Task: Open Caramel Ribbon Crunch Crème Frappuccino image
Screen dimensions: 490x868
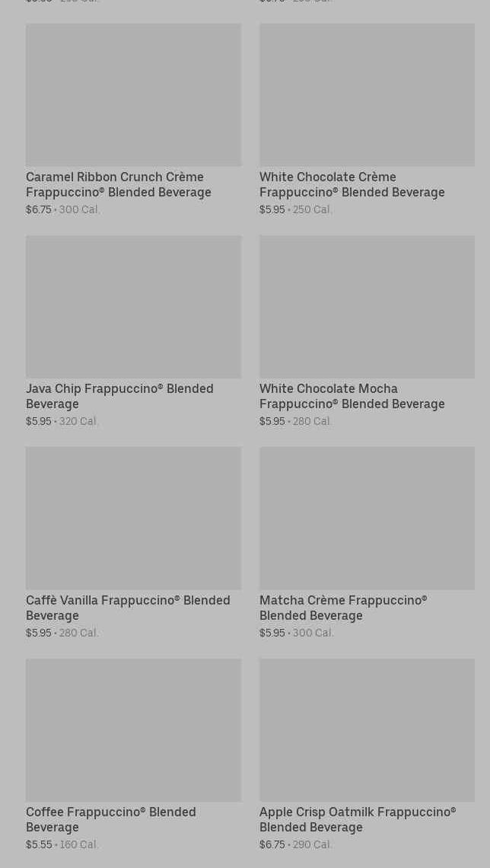Action: [x=133, y=94]
